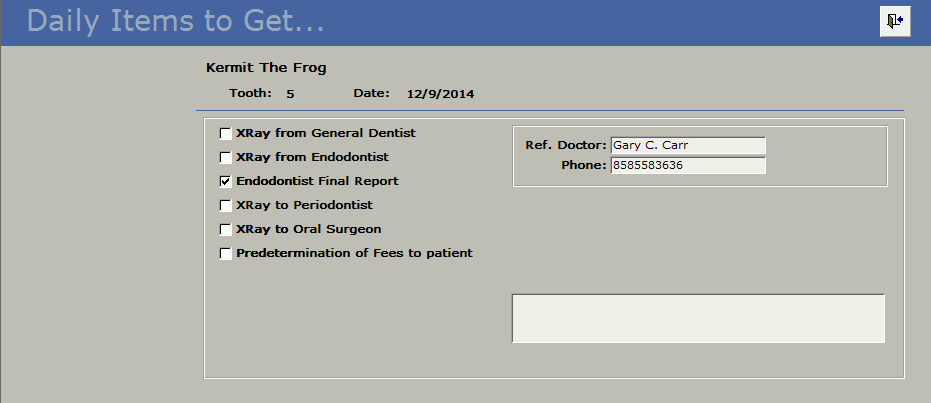The height and width of the screenshot is (403, 931).
Task: Toggle XRay to Oral Surgeon checkbox
Action: tap(226, 229)
